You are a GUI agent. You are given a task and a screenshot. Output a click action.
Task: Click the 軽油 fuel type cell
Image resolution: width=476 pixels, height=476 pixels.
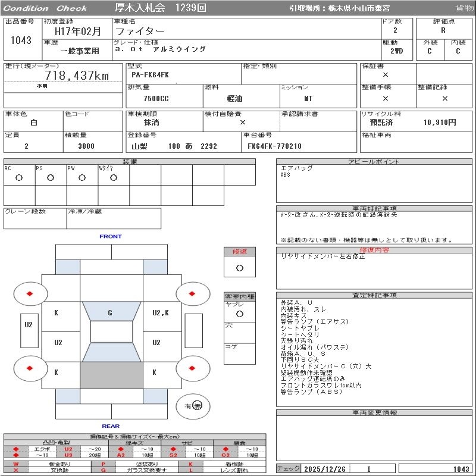[234, 99]
